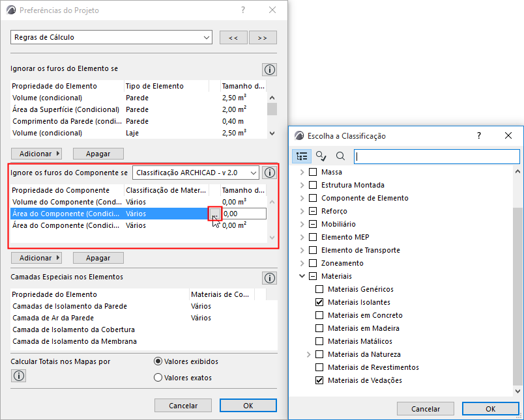This screenshot has height=420, width=524.
Task: Toggle the Mobiliário checkbox
Action: pos(313,224)
